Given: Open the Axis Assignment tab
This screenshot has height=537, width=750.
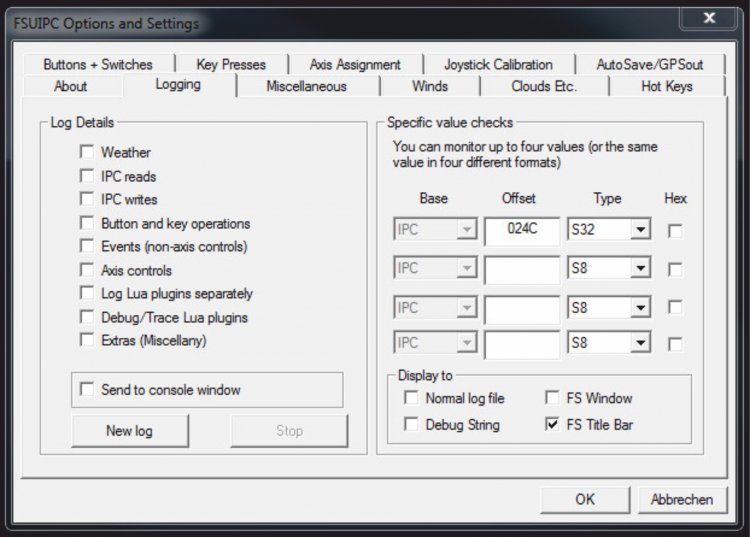Looking at the screenshot, I should (355, 65).
